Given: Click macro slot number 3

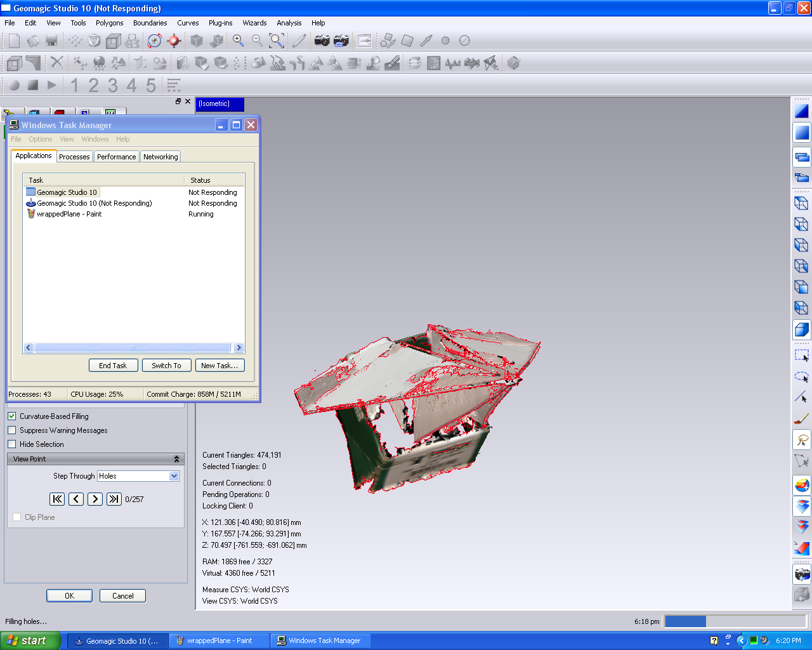Looking at the screenshot, I should 113,85.
